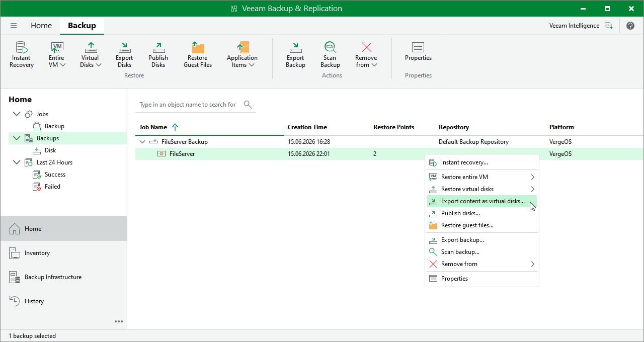The width and height of the screenshot is (644, 342).
Task: Open the History view
Action: (x=63, y=301)
